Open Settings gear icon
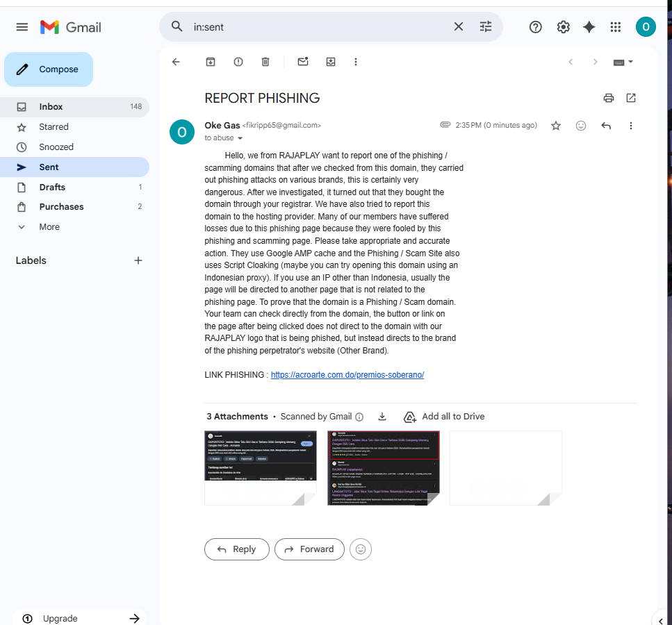The width and height of the screenshot is (672, 625). [563, 27]
